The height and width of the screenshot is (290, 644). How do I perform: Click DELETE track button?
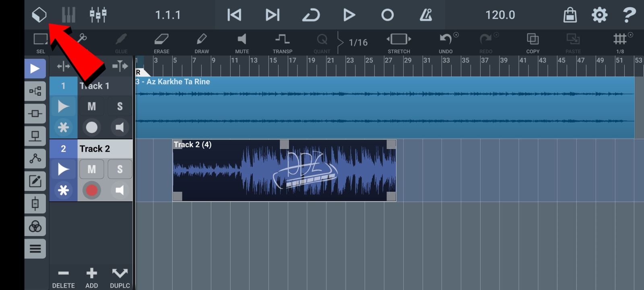pyautogui.click(x=63, y=278)
